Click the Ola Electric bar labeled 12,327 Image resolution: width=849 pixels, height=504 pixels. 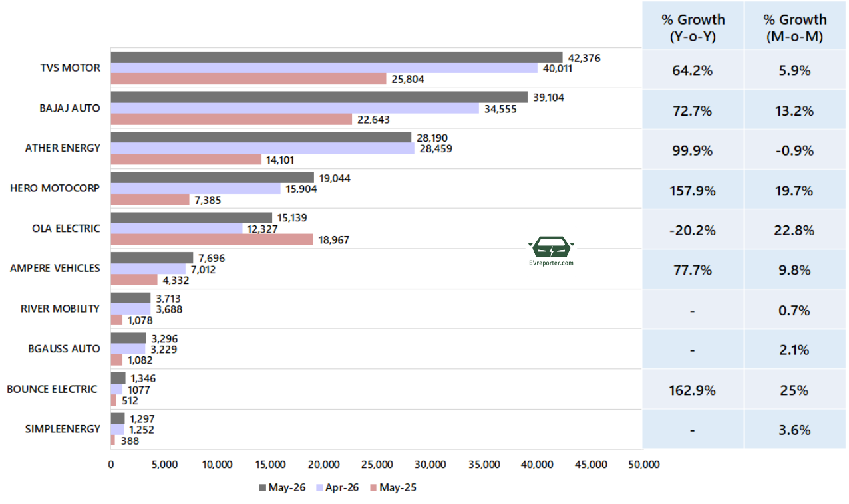click(x=176, y=229)
